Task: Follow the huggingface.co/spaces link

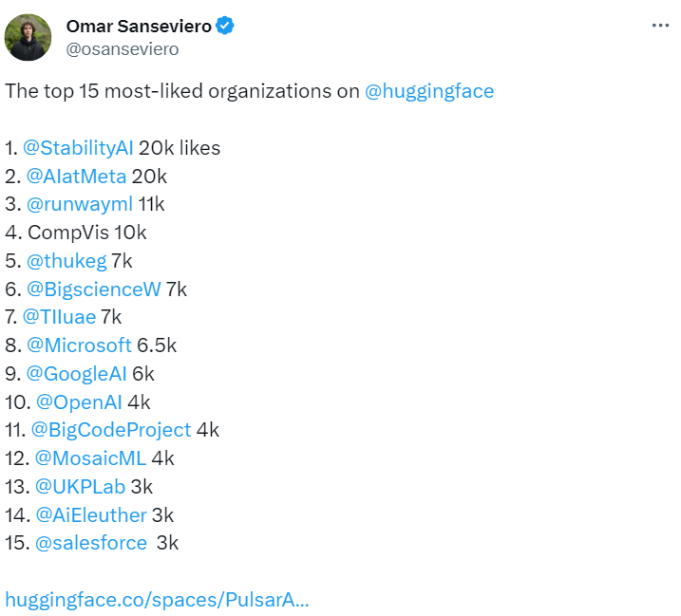Action: pyautogui.click(x=157, y=600)
